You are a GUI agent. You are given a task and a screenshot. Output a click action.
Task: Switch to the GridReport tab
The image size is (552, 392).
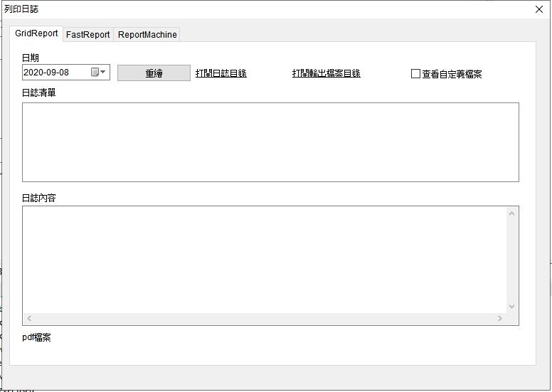pos(36,33)
